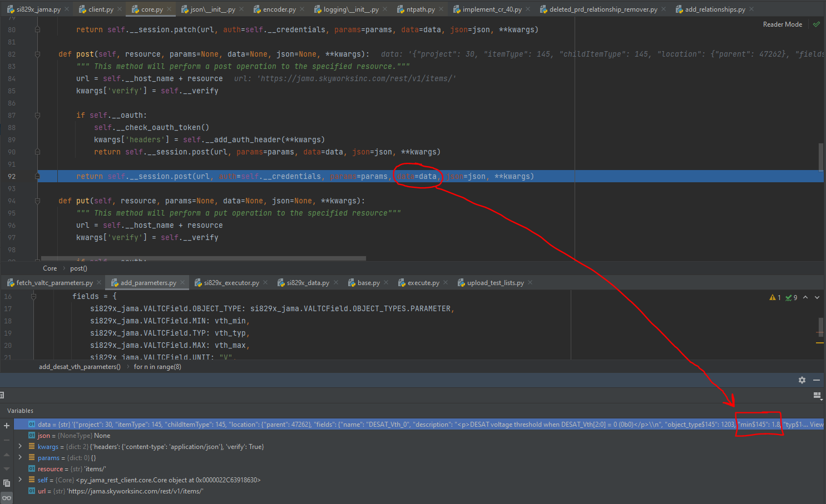Add a new watch with plus icon
The width and height of the screenshot is (826, 504).
pyautogui.click(x=7, y=426)
